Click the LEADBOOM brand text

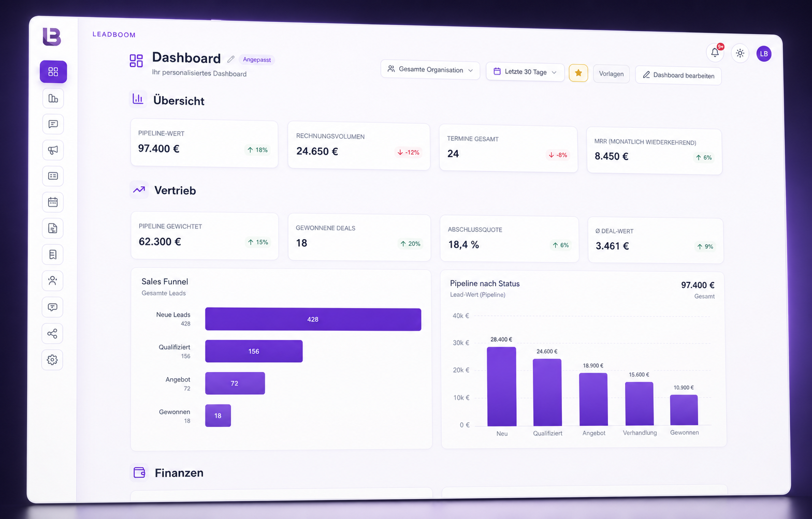[114, 35]
